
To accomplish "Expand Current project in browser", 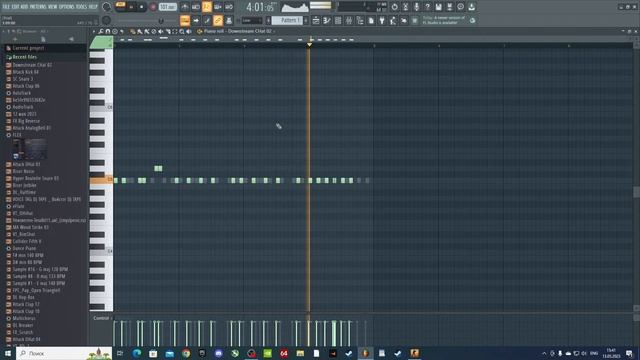I will point(28,48).
